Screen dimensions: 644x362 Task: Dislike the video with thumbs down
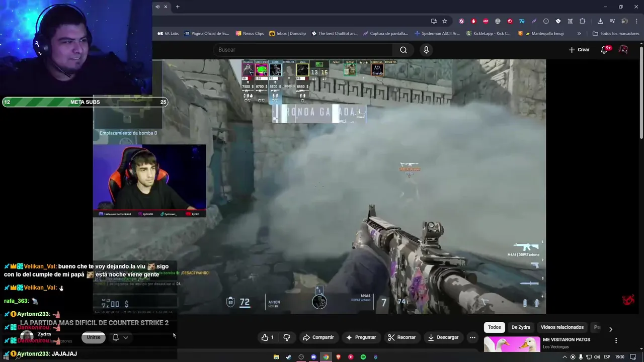tap(287, 337)
